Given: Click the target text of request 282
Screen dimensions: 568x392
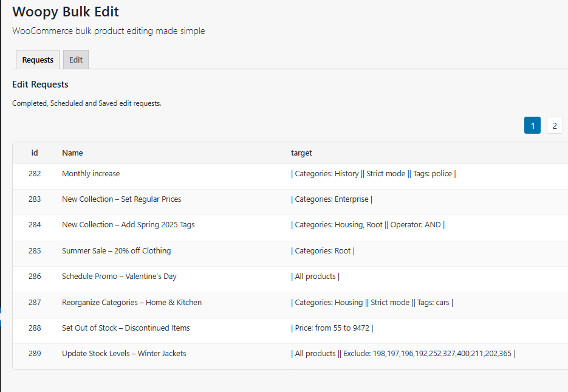Looking at the screenshot, I should pyautogui.click(x=372, y=173).
